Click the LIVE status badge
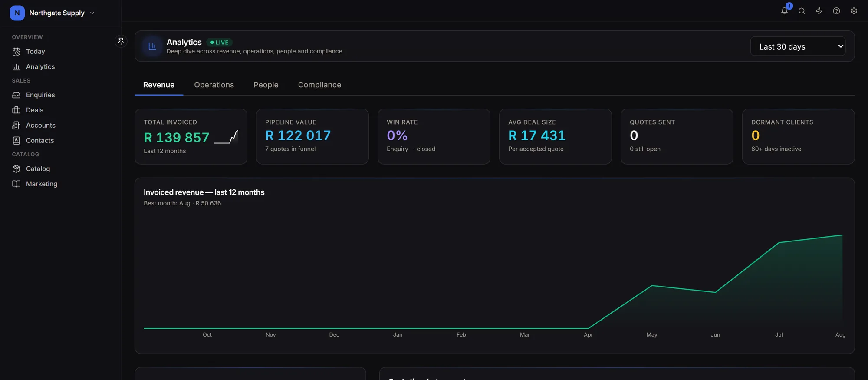The width and height of the screenshot is (868, 380). [220, 43]
